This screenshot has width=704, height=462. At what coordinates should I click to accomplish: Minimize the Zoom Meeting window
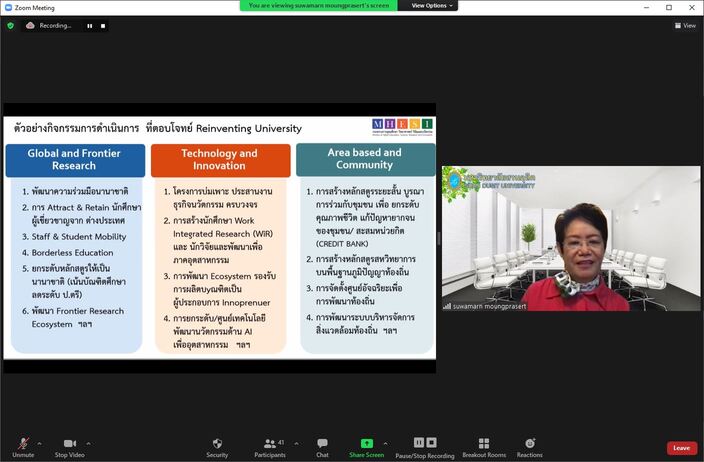[x=646, y=7]
